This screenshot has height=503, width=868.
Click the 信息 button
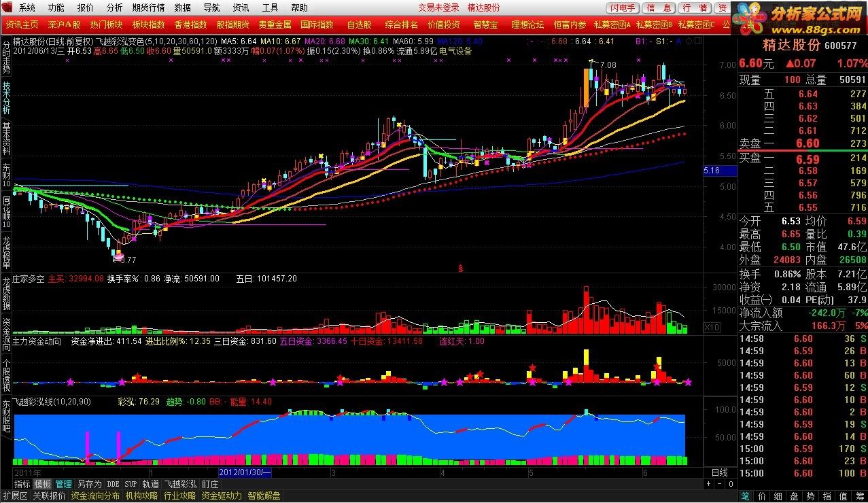click(659, 7)
